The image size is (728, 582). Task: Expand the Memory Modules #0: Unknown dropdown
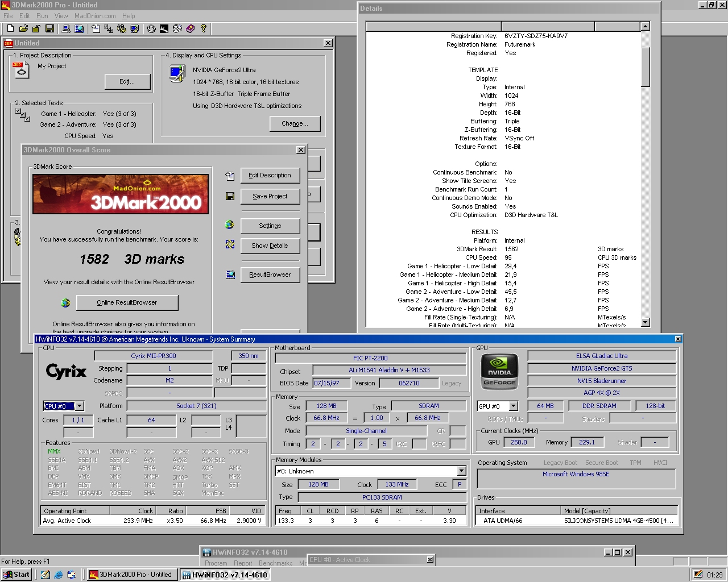(461, 471)
